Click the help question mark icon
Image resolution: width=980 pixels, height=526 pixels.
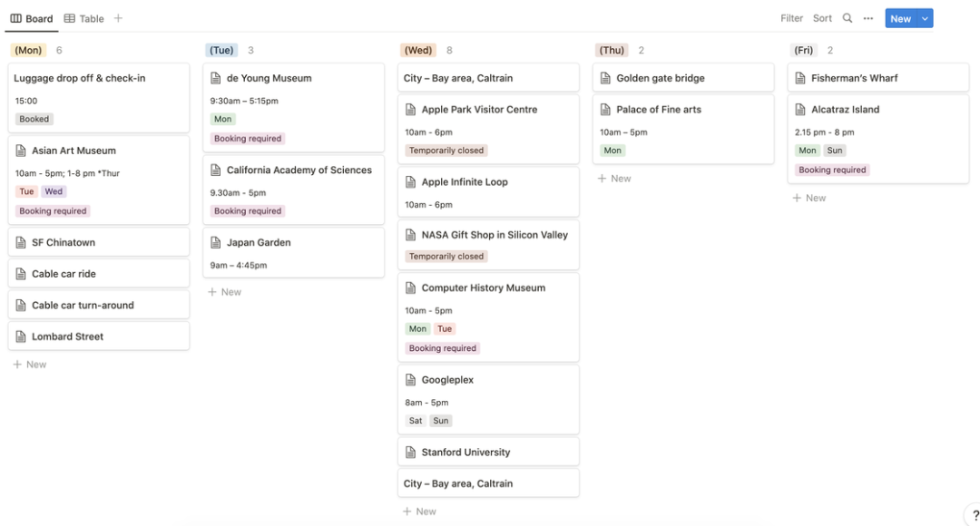click(x=975, y=515)
